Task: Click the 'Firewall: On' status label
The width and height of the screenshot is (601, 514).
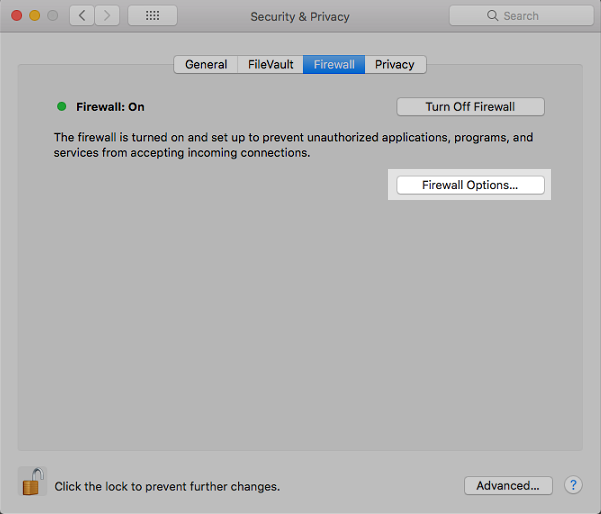Action: point(110,107)
